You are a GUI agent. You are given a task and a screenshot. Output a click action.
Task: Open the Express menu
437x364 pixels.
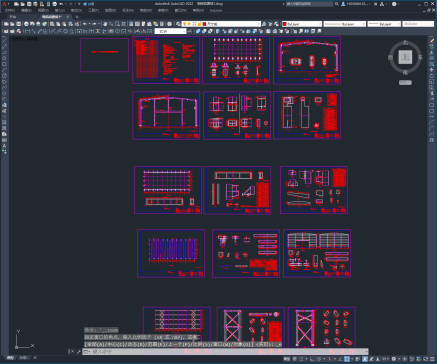pyautogui.click(x=216, y=10)
